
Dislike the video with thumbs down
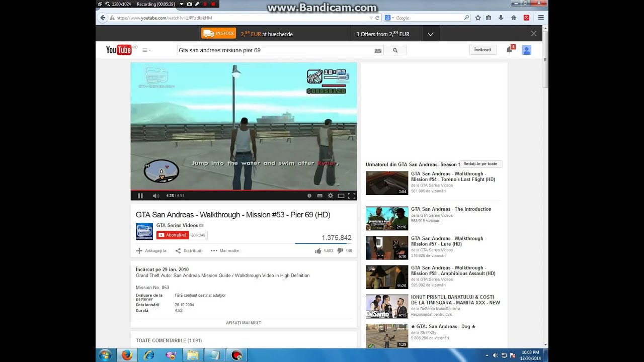[340, 251]
